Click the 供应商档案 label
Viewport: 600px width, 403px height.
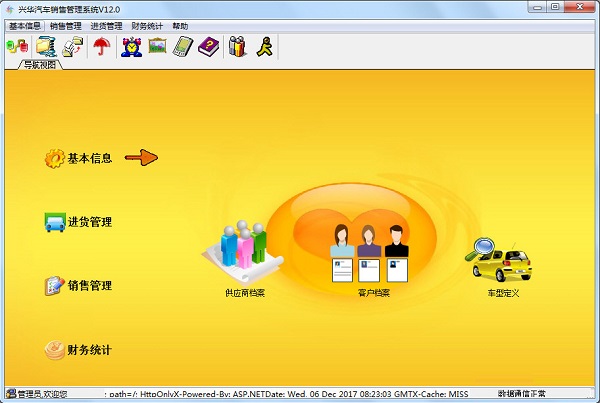point(245,293)
